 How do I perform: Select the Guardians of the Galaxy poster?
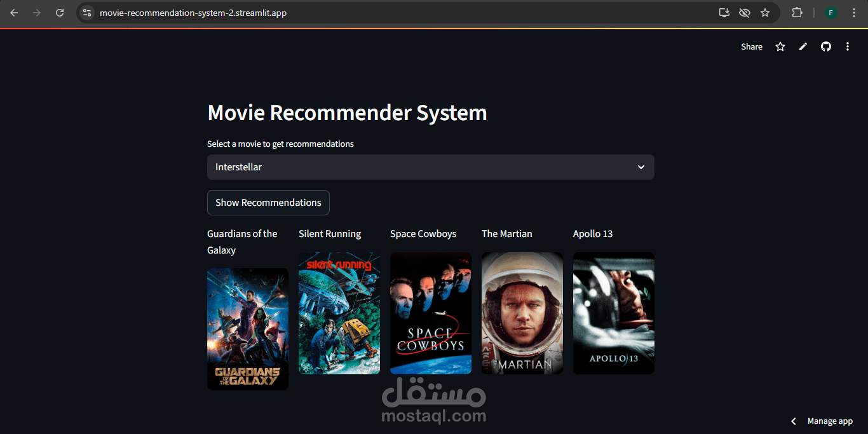pyautogui.click(x=248, y=329)
